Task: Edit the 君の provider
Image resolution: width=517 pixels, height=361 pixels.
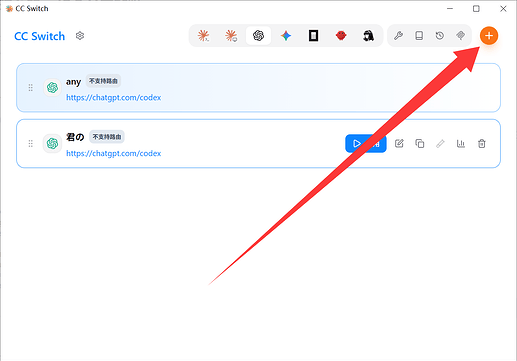Action: (x=399, y=144)
